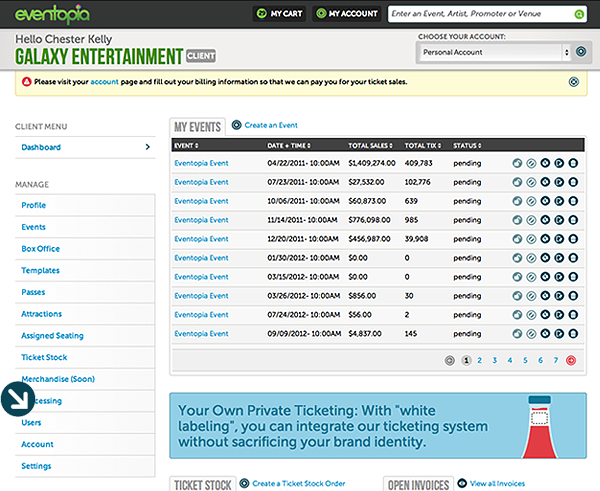Click the View all Invoices link
The height and width of the screenshot is (491, 600).
(497, 483)
